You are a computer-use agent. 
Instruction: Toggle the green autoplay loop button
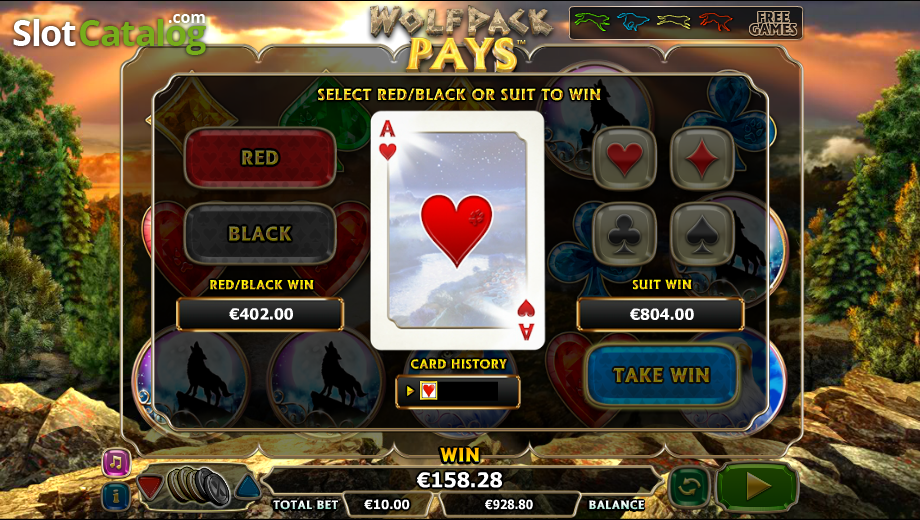pos(689,487)
